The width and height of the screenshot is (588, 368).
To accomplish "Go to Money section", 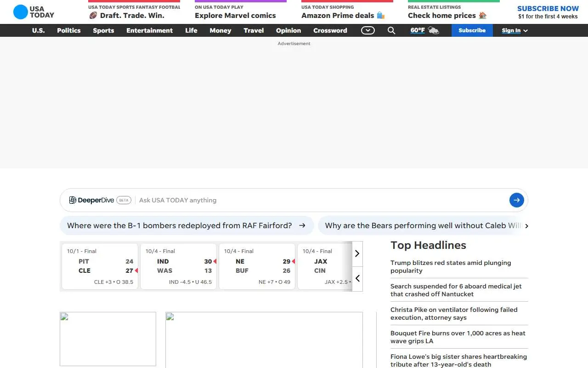I will 220,30.
